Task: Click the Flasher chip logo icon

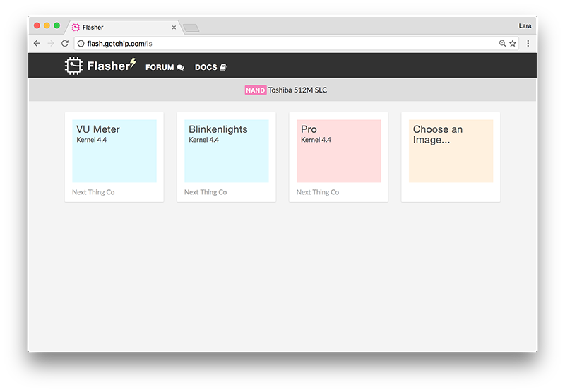Action: point(73,66)
